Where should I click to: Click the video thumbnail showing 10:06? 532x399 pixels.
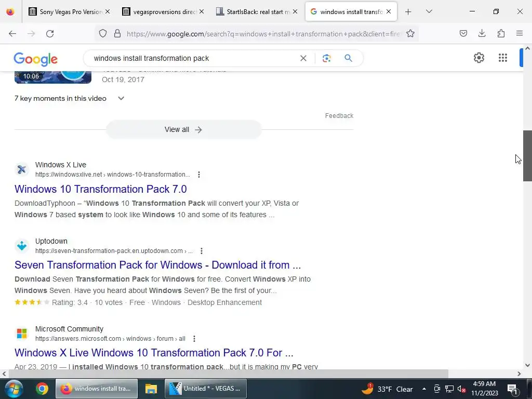pyautogui.click(x=53, y=77)
